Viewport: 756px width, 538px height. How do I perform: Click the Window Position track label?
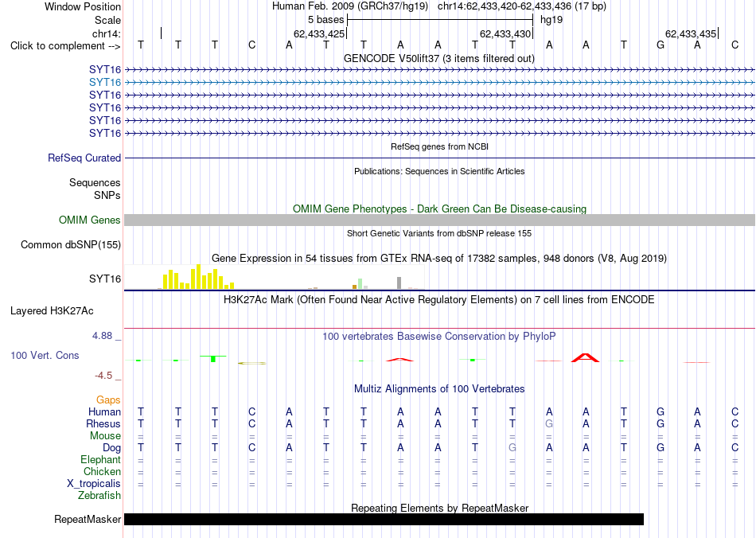(x=83, y=6)
